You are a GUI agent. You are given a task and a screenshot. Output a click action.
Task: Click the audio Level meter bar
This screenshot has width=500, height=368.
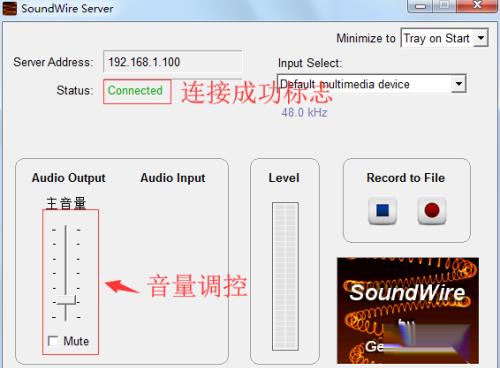pyautogui.click(x=285, y=276)
